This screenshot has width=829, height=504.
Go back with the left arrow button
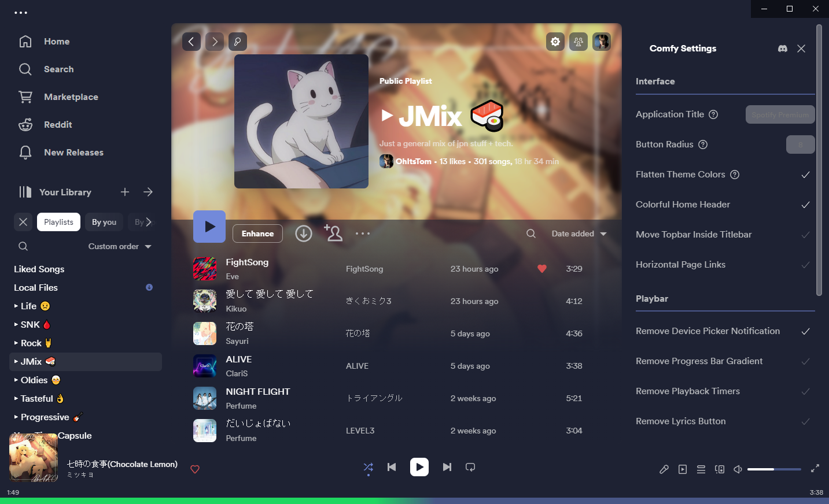[x=191, y=42]
